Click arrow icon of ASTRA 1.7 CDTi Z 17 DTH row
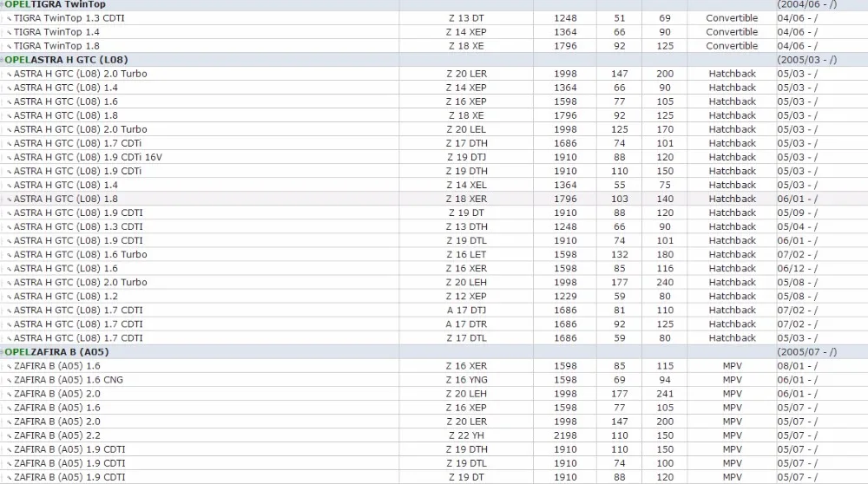The image size is (868, 484). [9, 144]
